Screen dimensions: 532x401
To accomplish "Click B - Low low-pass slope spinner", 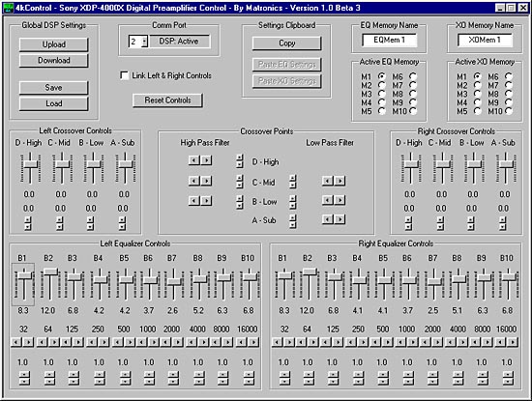I will click(293, 202).
